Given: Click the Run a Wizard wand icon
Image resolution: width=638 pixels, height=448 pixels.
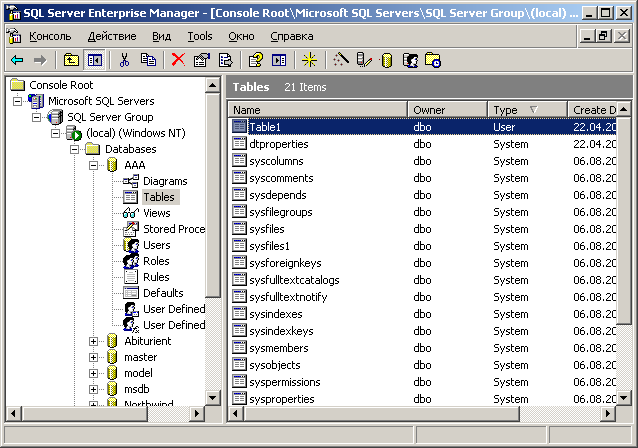Looking at the screenshot, I should pos(341,60).
